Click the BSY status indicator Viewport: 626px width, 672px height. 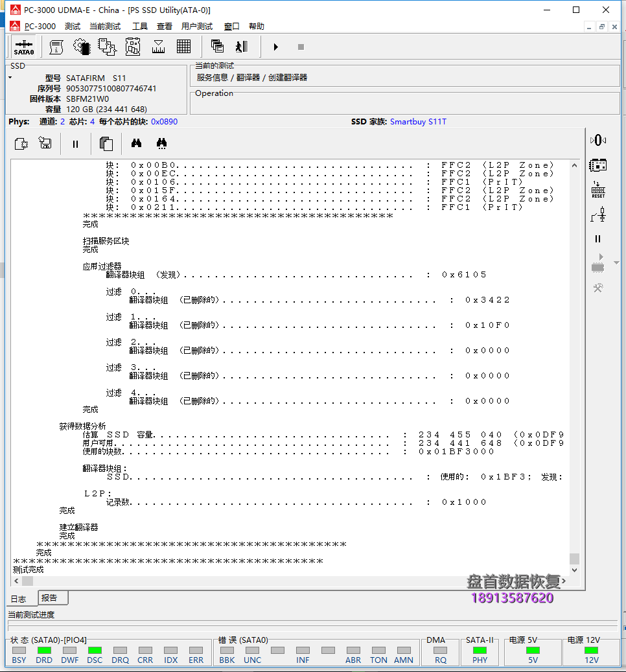tap(19, 651)
